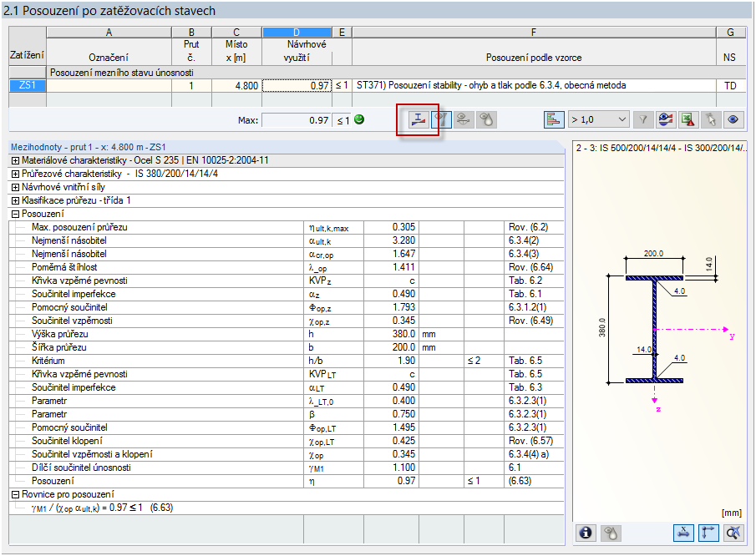
Task: Collapse Rovnice pro posouzení node
Action: [x=15, y=494]
